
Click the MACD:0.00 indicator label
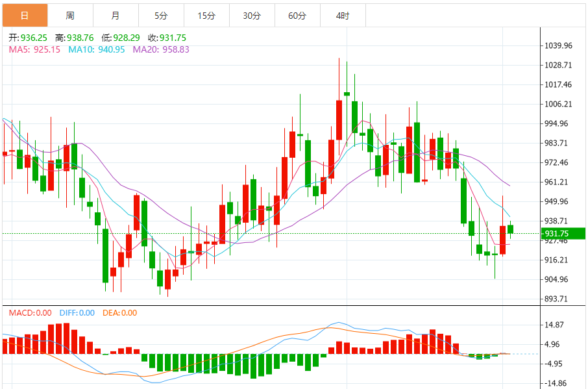coord(31,313)
